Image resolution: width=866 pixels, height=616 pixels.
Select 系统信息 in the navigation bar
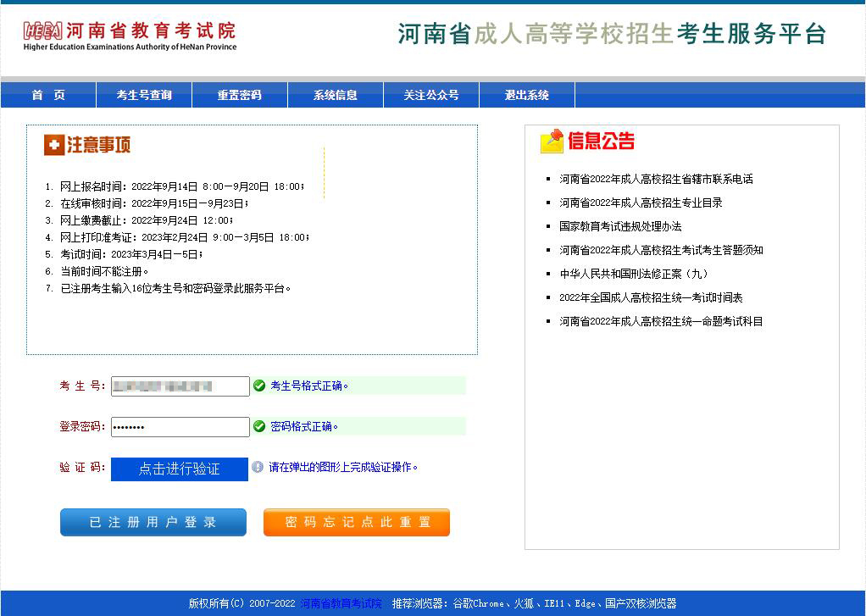(336, 96)
